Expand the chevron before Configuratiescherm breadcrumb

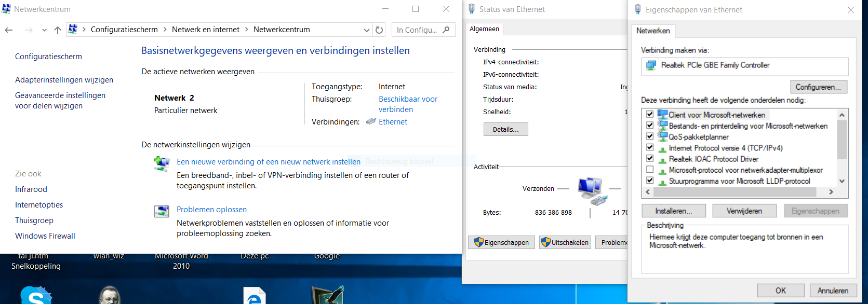click(x=84, y=30)
